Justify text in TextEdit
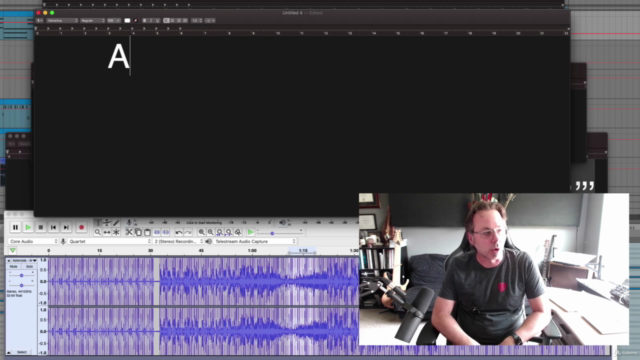 click(185, 20)
